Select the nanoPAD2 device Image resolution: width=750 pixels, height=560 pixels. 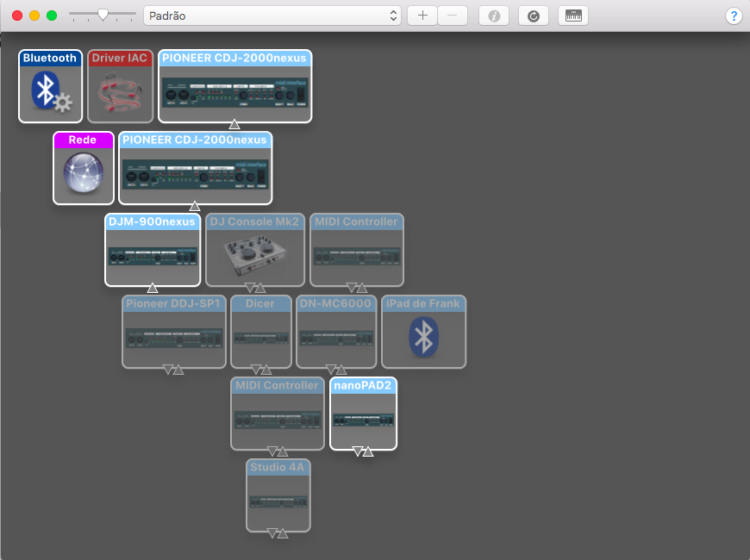[364, 414]
